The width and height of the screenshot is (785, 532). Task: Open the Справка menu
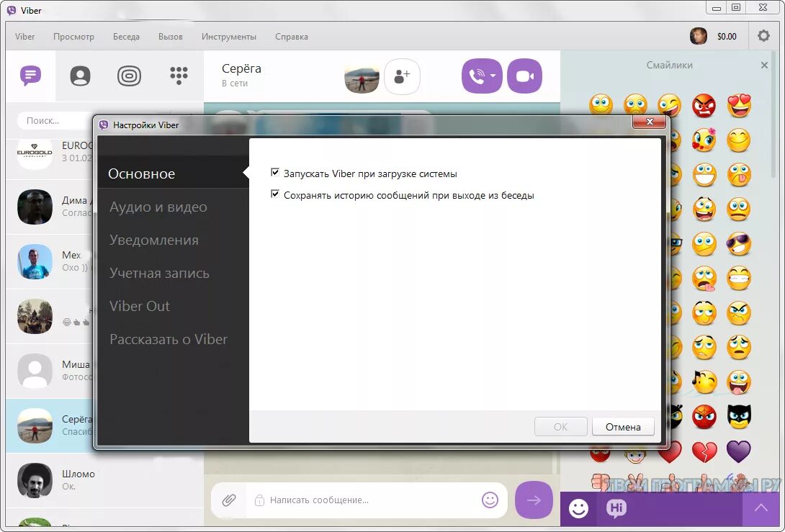(x=292, y=37)
